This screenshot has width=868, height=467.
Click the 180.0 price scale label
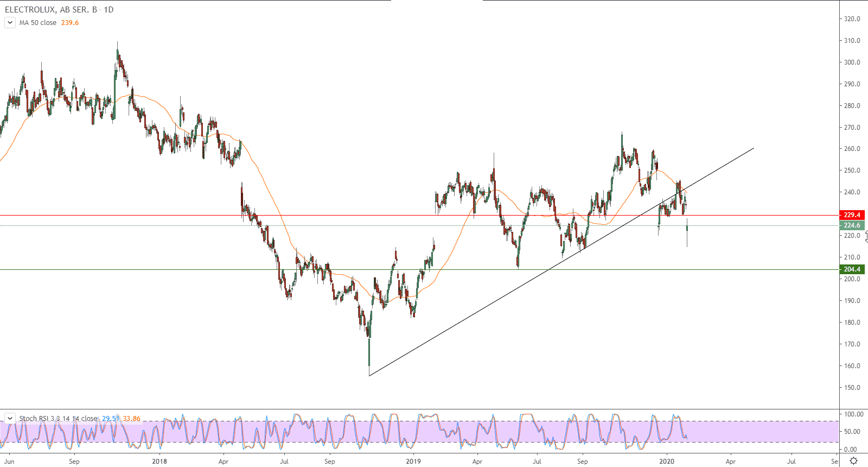[852, 323]
